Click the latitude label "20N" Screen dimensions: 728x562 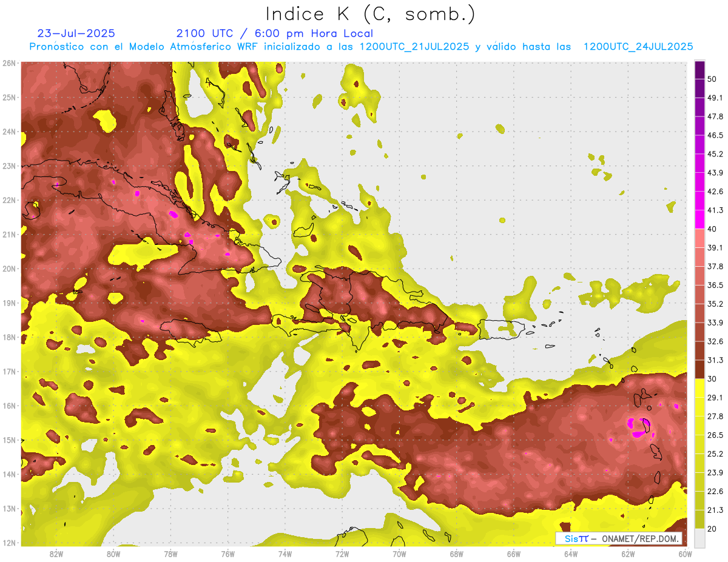point(9,269)
